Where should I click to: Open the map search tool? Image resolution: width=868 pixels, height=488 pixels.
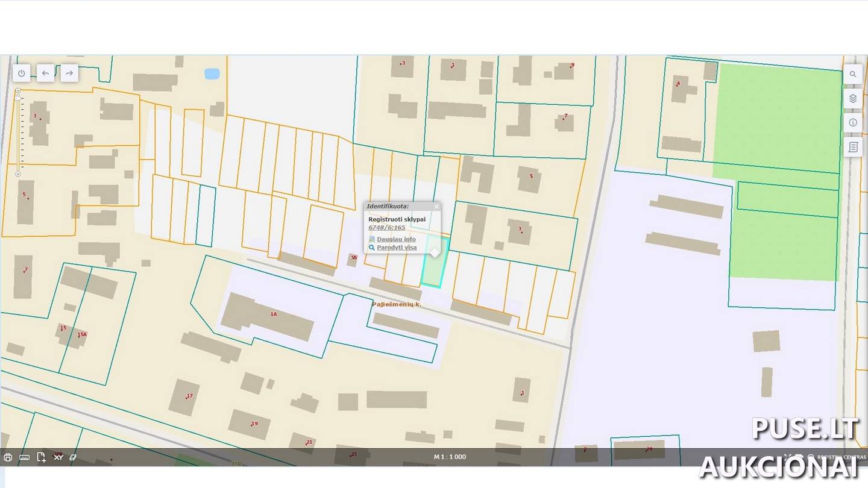(852, 74)
